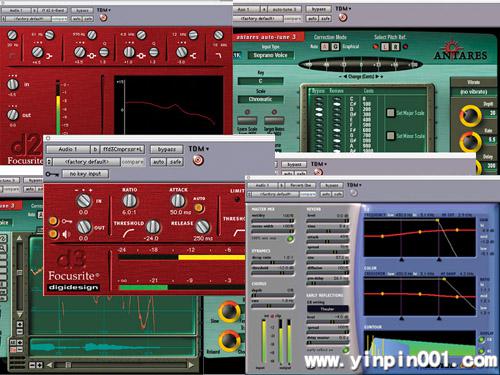Click the key icon beside no key input

(52, 174)
